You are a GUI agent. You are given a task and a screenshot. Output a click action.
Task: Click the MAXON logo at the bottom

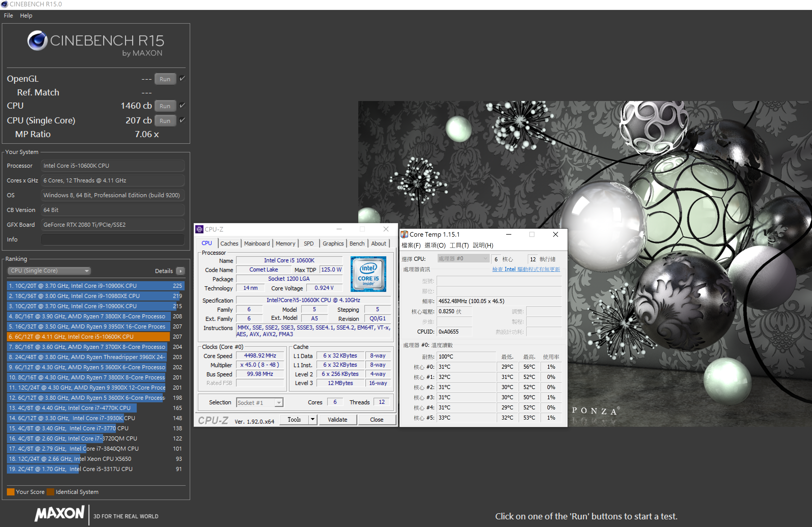tap(59, 513)
